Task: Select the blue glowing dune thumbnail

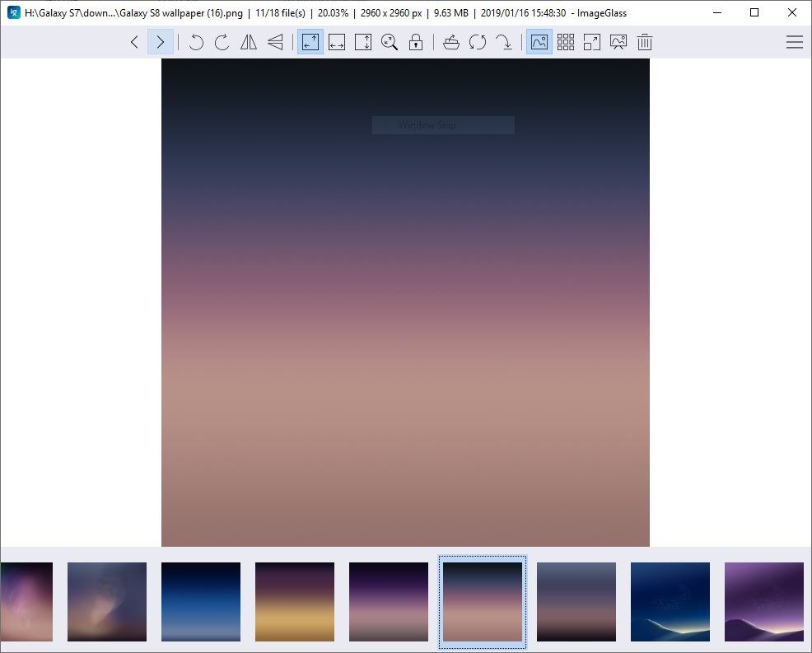Action: pos(670,602)
